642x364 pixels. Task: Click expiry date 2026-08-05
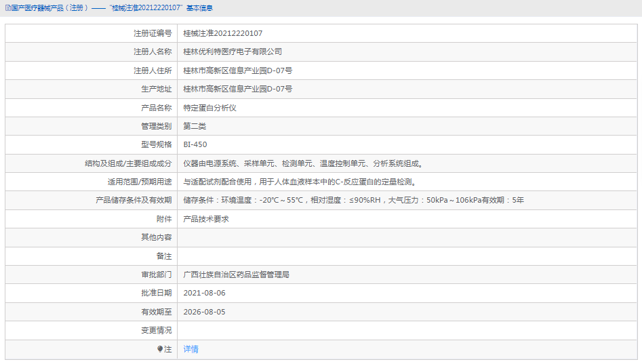[x=204, y=312]
